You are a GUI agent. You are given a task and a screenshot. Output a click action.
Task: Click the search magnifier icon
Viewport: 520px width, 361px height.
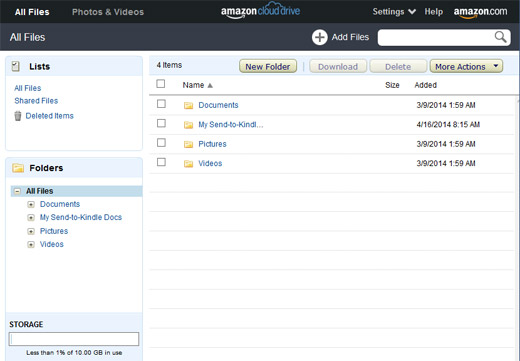[500, 37]
